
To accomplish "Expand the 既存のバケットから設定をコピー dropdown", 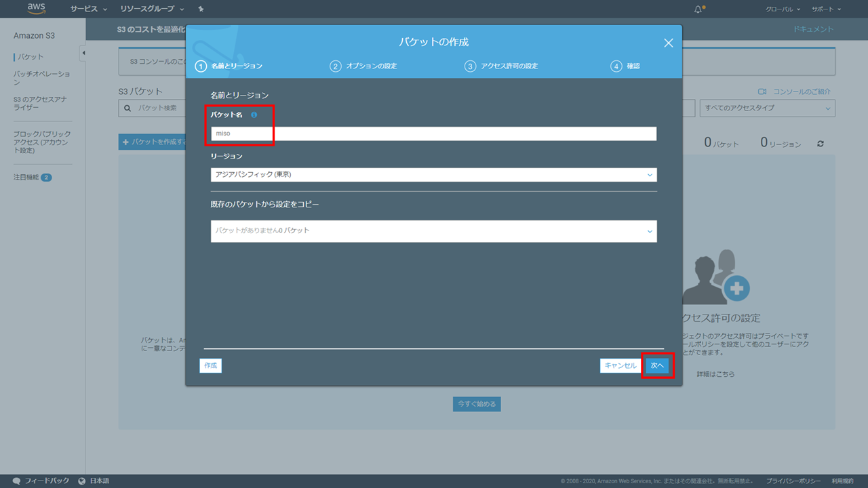I will click(x=433, y=231).
